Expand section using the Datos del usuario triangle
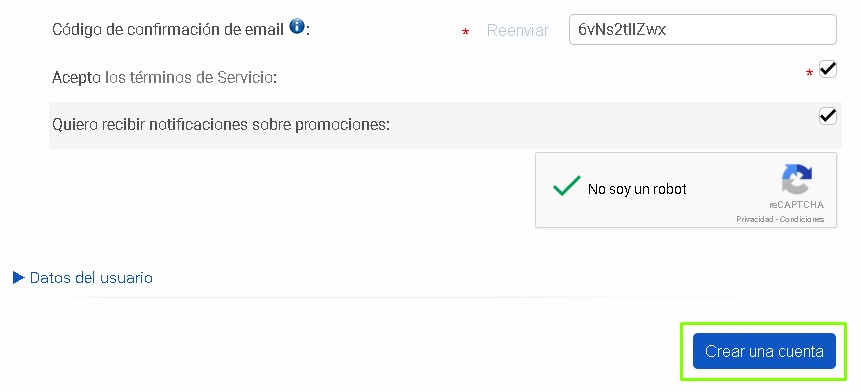Viewport: 861px width, 392px height. point(19,278)
